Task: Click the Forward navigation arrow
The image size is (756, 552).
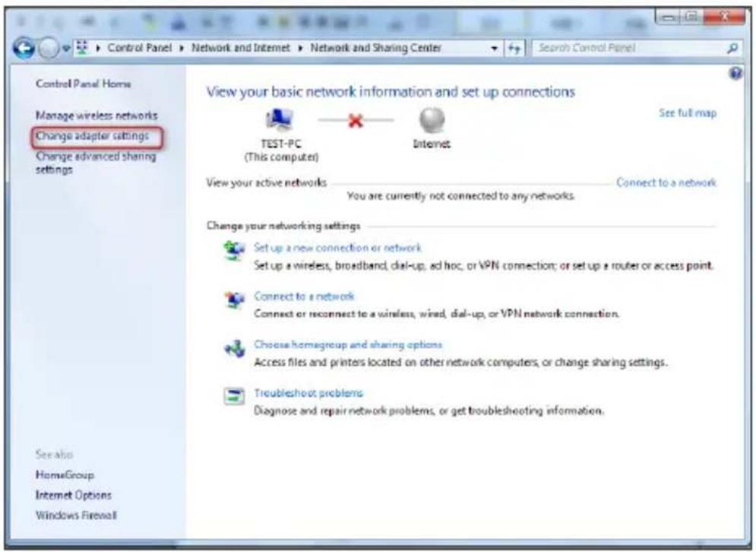Action: [x=48, y=48]
